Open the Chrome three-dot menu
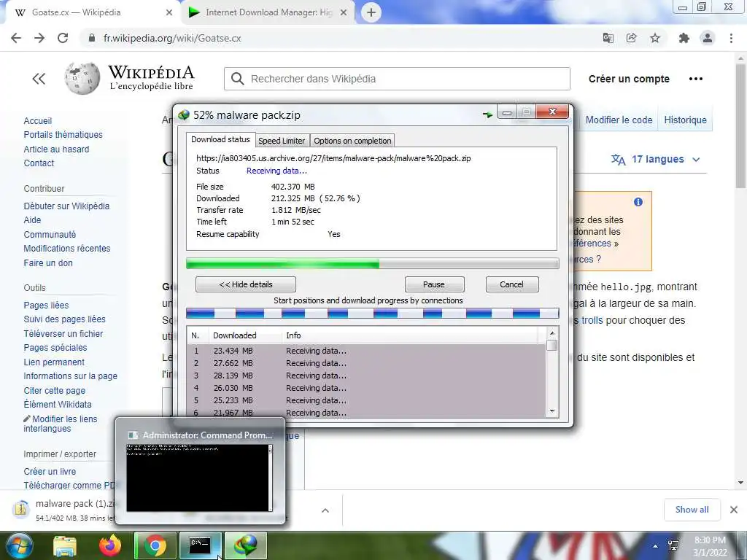Screen dimensions: 747x560 (x=731, y=38)
